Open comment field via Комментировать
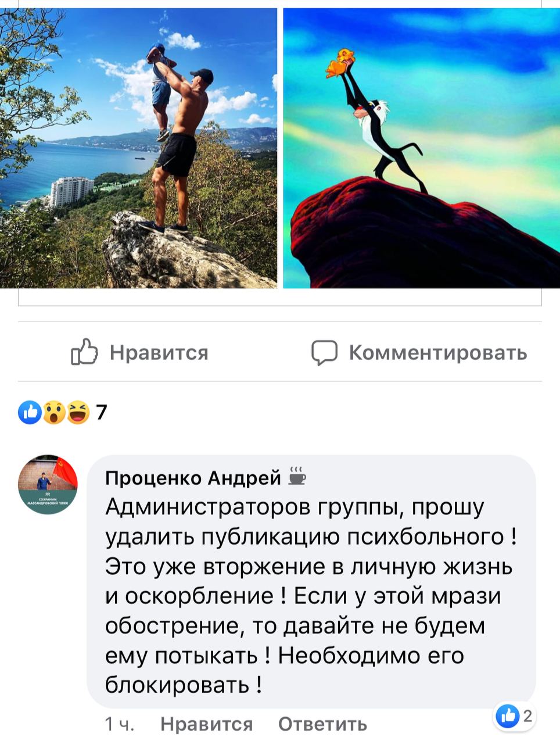The height and width of the screenshot is (744, 560). [438, 352]
